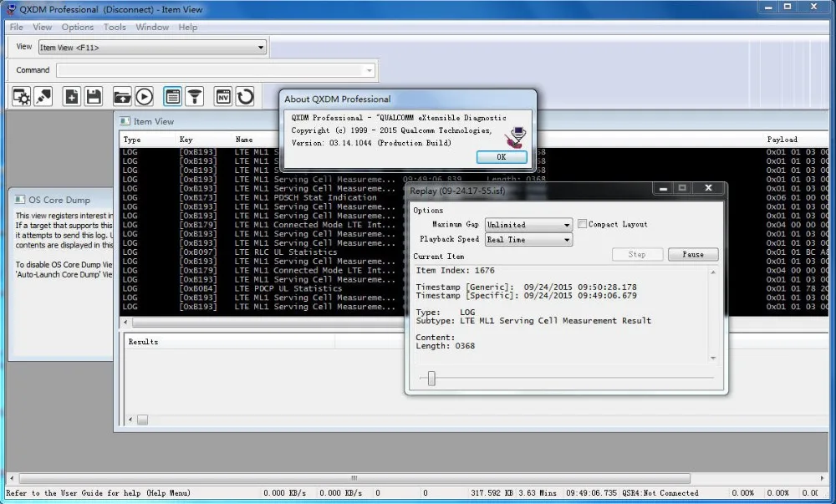The width and height of the screenshot is (836, 504).
Task: Click the Item View window toolbar icon
Action: tap(173, 97)
